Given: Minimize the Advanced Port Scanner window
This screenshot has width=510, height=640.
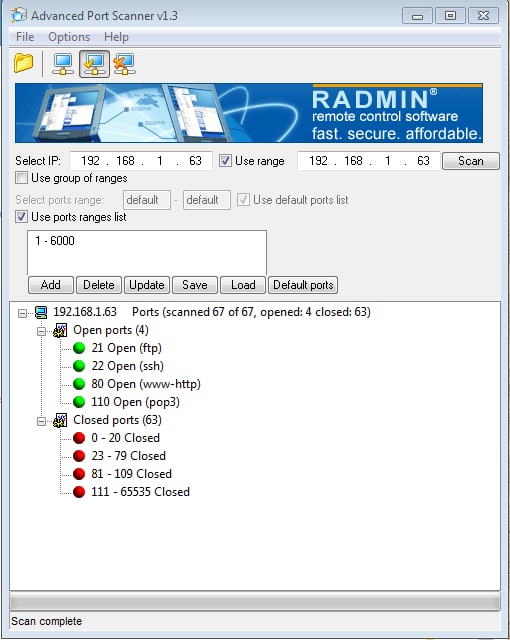Looking at the screenshot, I should click(x=417, y=16).
